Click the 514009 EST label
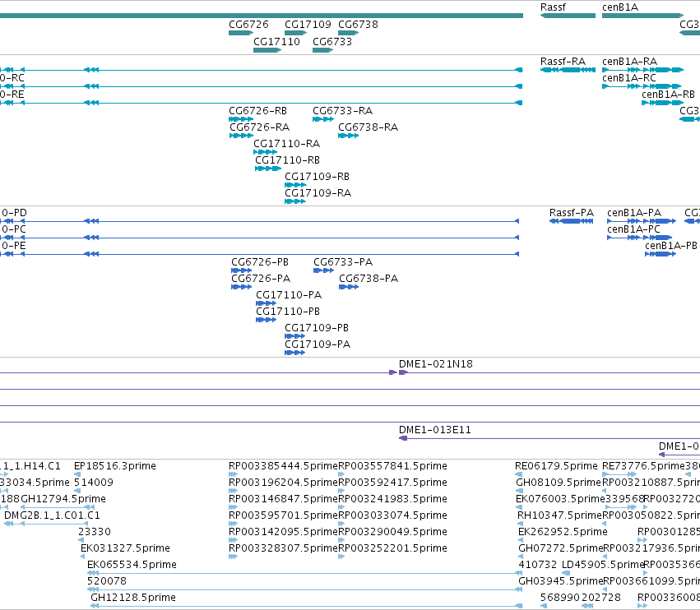The height and width of the screenshot is (610, 700). [x=93, y=483]
